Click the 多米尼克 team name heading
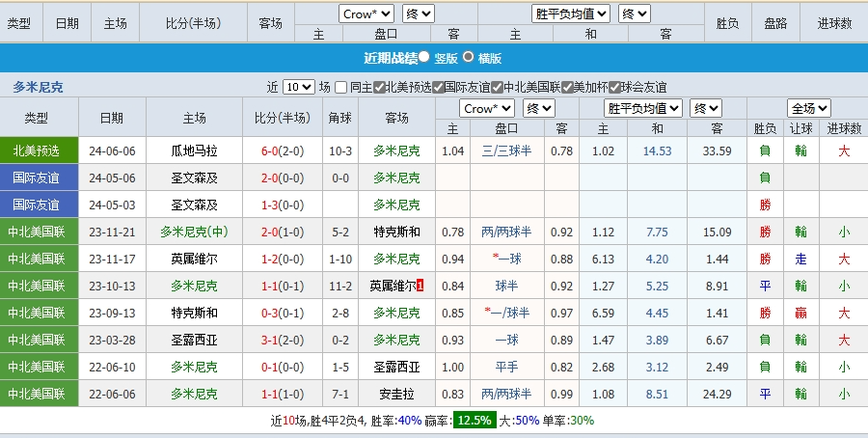The height and width of the screenshot is (438, 868). click(x=39, y=87)
